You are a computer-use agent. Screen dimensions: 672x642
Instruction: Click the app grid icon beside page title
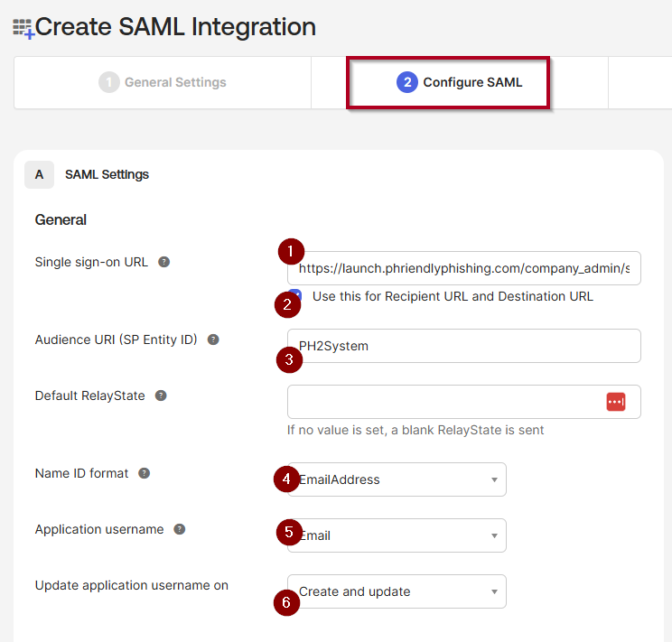click(x=23, y=28)
